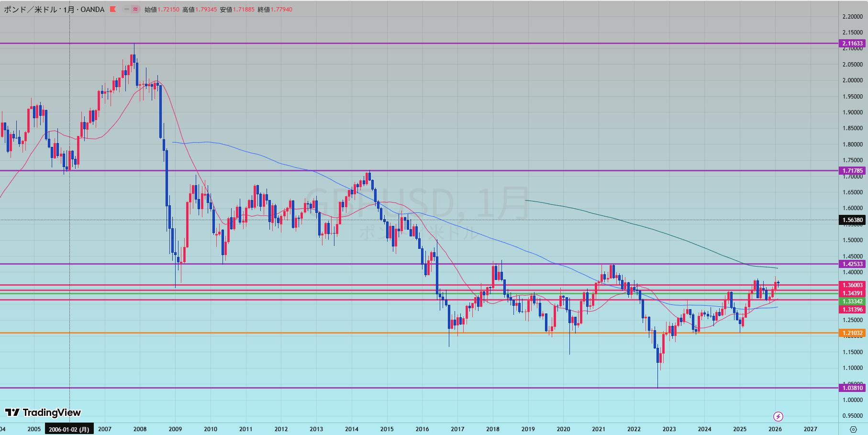Click 2020 on the time axis
The height and width of the screenshot is (435, 868).
(563, 429)
